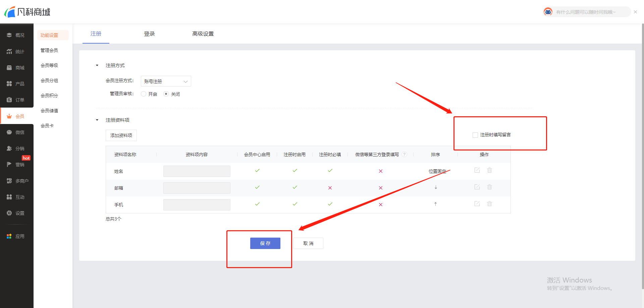
Task: Open the 微信 WeChat sidebar item
Action: (x=15, y=132)
